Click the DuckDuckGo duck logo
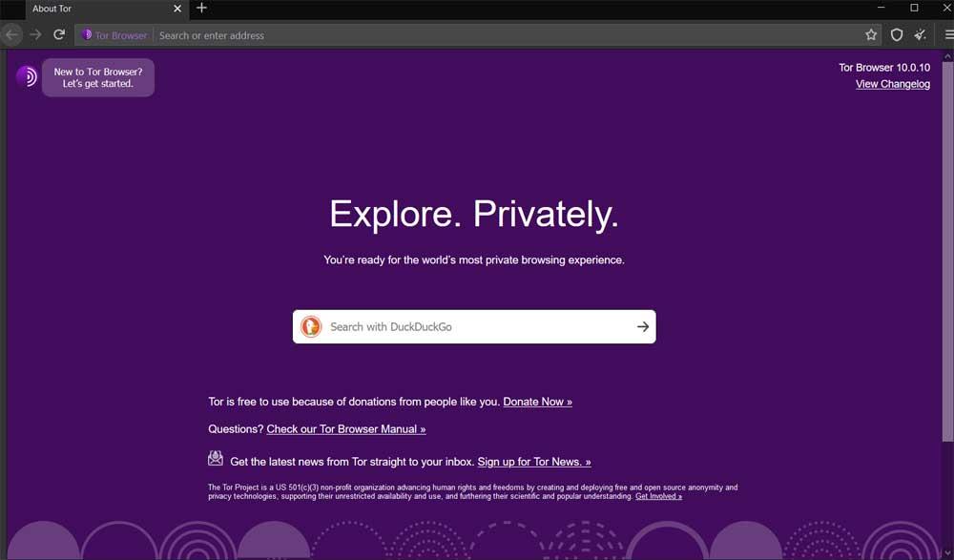The image size is (954, 560). click(311, 327)
